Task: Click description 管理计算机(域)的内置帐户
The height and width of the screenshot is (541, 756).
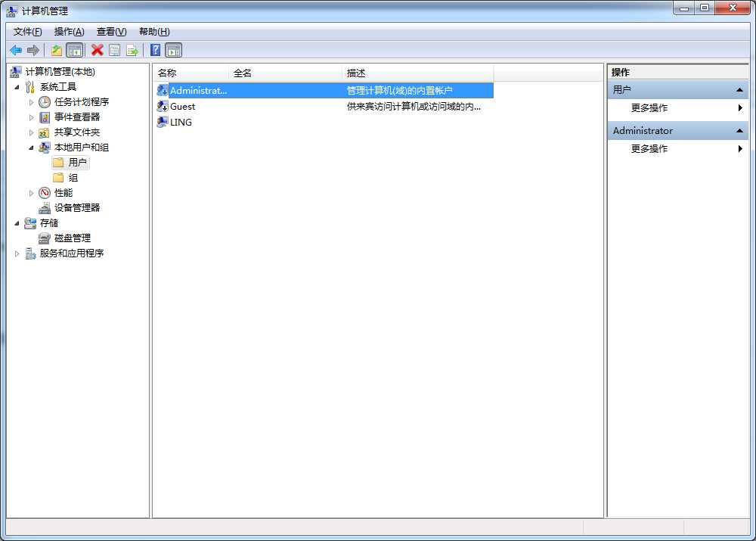Action: 400,90
